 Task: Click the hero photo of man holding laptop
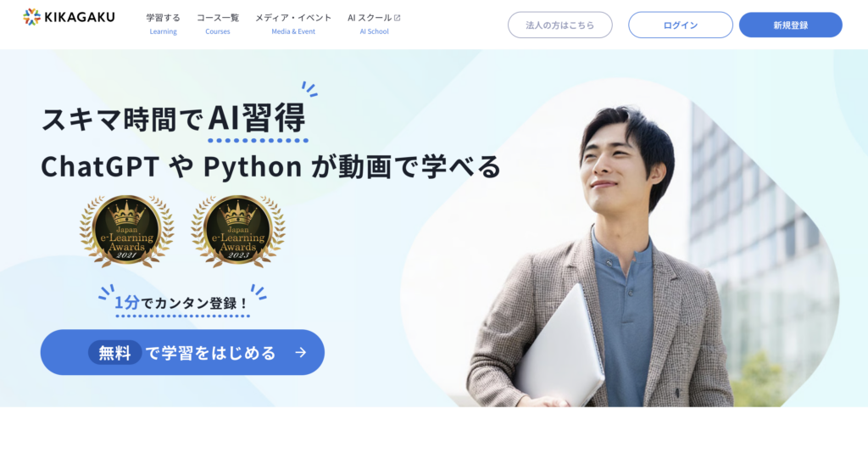point(620,243)
